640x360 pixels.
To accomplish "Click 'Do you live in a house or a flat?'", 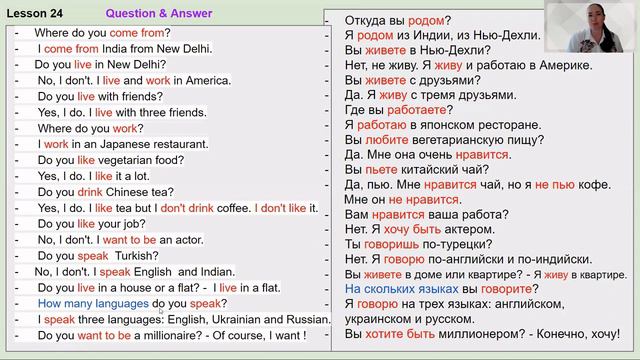I will pyautogui.click(x=118, y=288).
